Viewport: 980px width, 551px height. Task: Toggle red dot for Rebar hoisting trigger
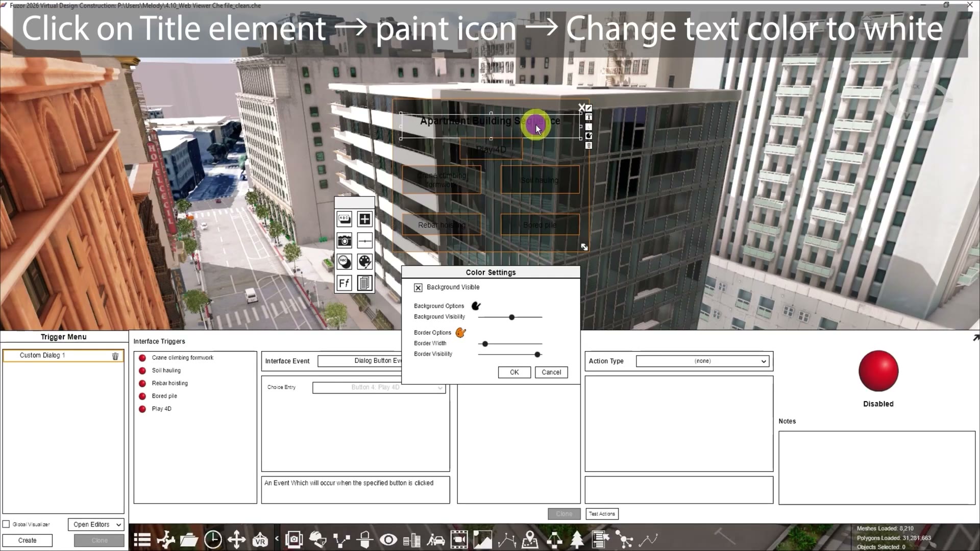coord(142,384)
